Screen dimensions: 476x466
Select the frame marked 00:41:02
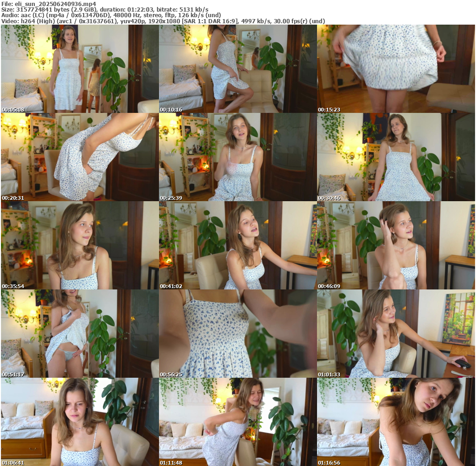238,245
